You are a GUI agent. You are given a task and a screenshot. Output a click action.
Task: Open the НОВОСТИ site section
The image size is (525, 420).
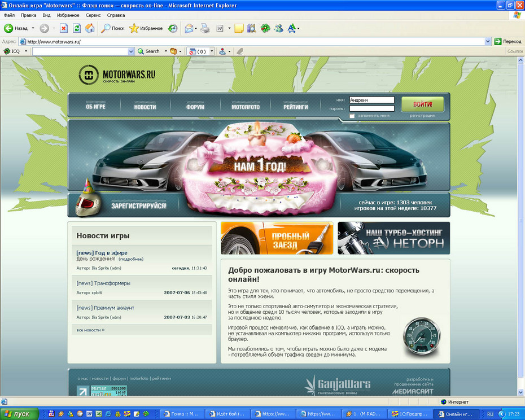(x=145, y=107)
